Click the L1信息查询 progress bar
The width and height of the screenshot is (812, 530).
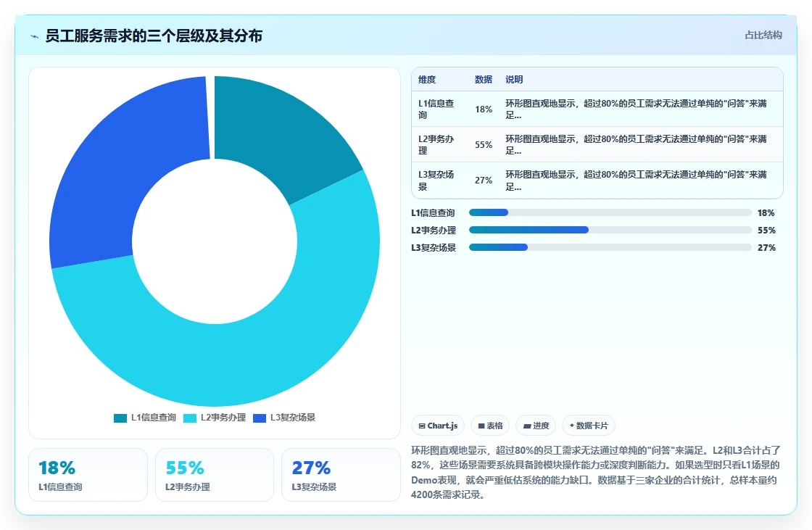tap(610, 212)
